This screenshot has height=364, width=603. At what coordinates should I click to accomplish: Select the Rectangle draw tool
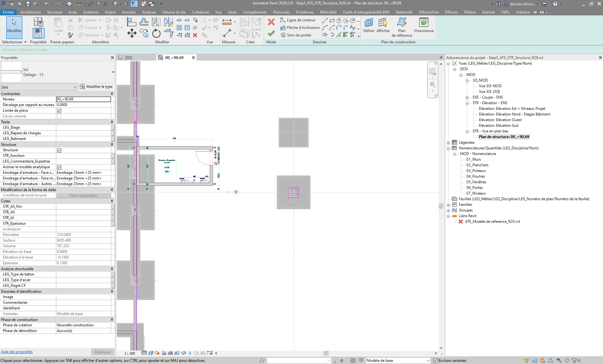[x=332, y=20]
